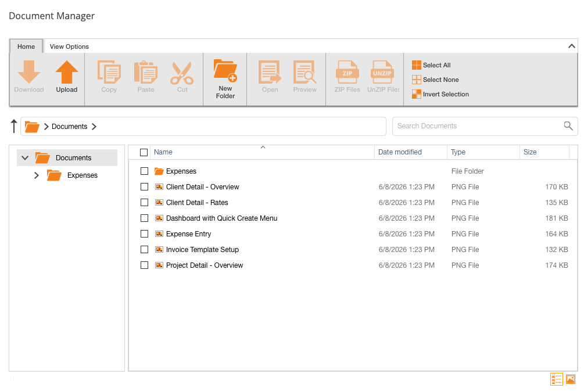Click the 181 KB size value
Viewport: 584px width, 392px height.
pyautogui.click(x=557, y=218)
